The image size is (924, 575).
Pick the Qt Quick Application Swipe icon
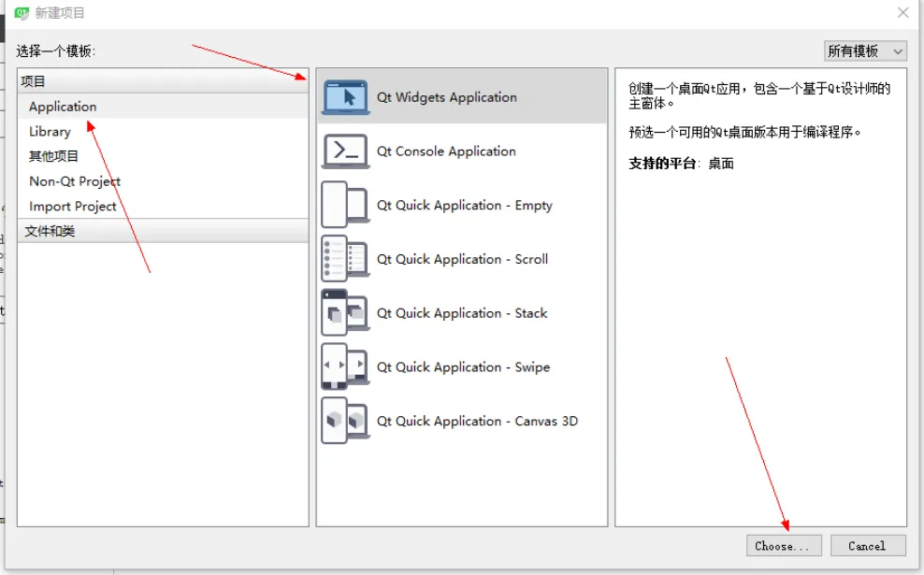pos(345,367)
